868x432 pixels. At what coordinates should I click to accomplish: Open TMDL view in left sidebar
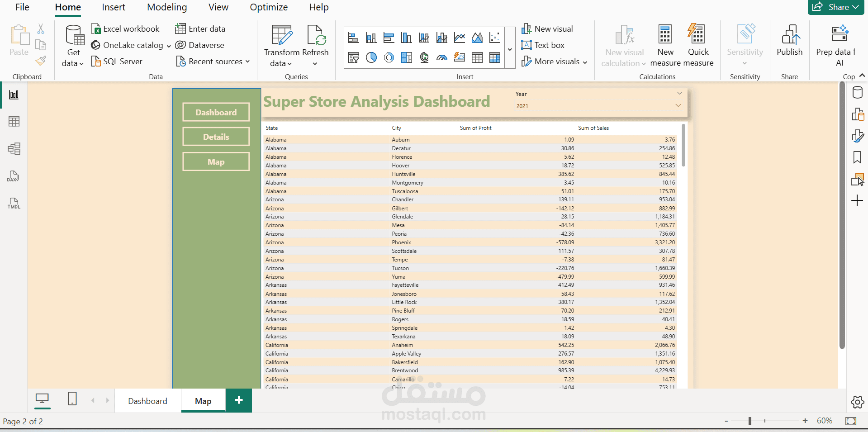point(14,204)
